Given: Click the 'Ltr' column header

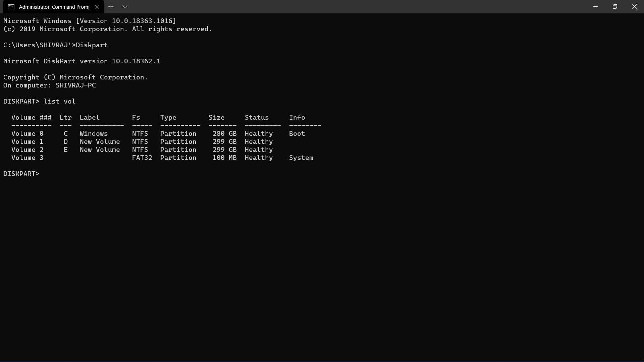Looking at the screenshot, I should pyautogui.click(x=65, y=117).
